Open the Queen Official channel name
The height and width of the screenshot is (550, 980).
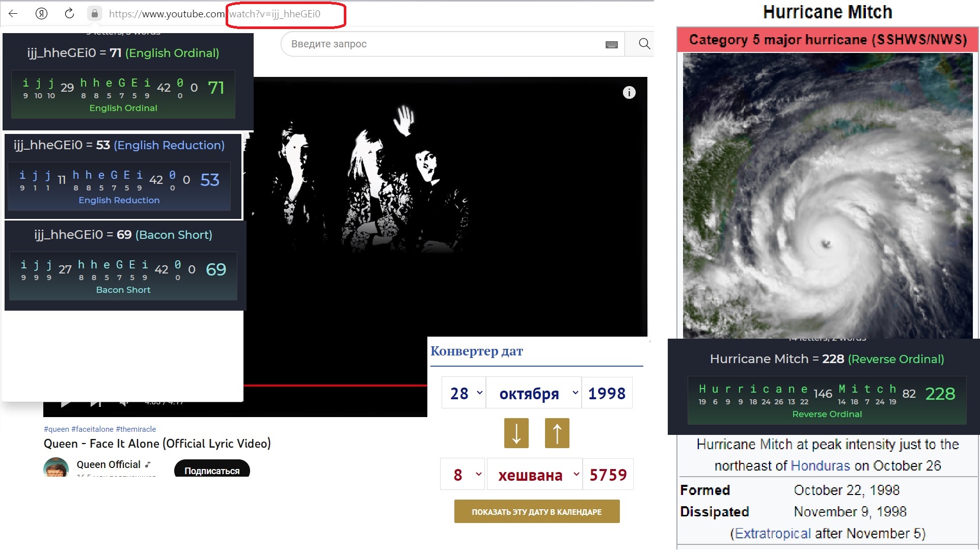pos(108,464)
